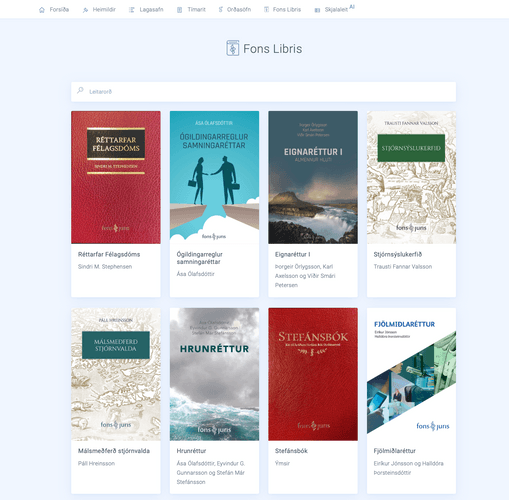Focus the Leitarorð search field
The height and width of the screenshot is (500, 509).
pyautogui.click(x=263, y=92)
